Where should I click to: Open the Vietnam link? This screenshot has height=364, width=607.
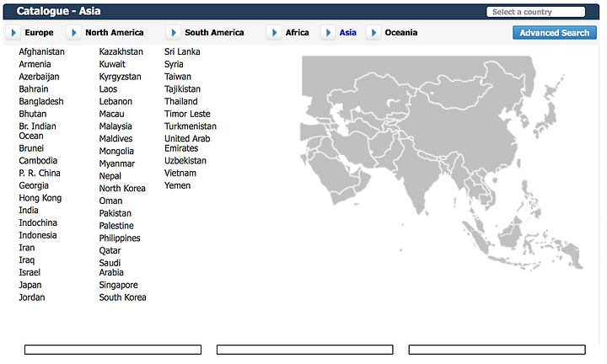(x=180, y=173)
